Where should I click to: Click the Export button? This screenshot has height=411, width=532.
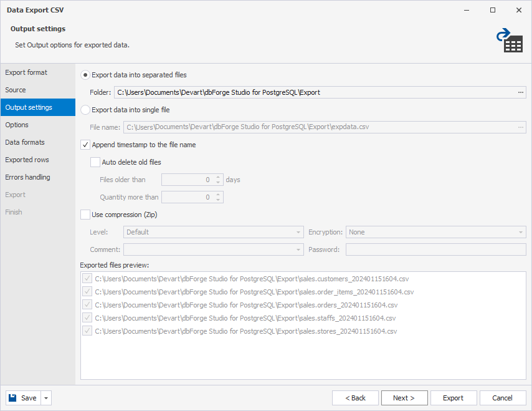454,398
